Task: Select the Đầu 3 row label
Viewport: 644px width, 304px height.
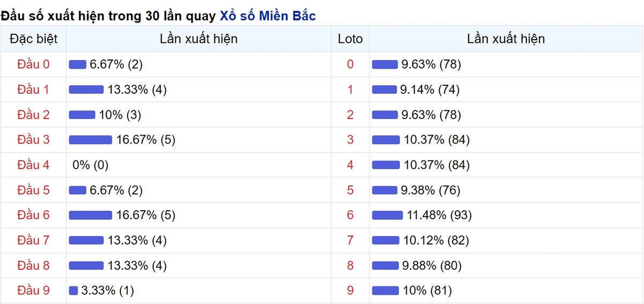Action: 33,140
